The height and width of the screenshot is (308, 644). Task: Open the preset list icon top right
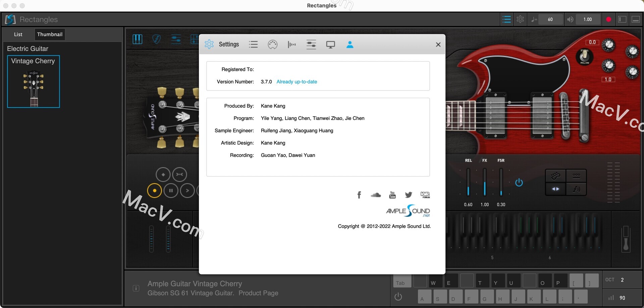(506, 19)
